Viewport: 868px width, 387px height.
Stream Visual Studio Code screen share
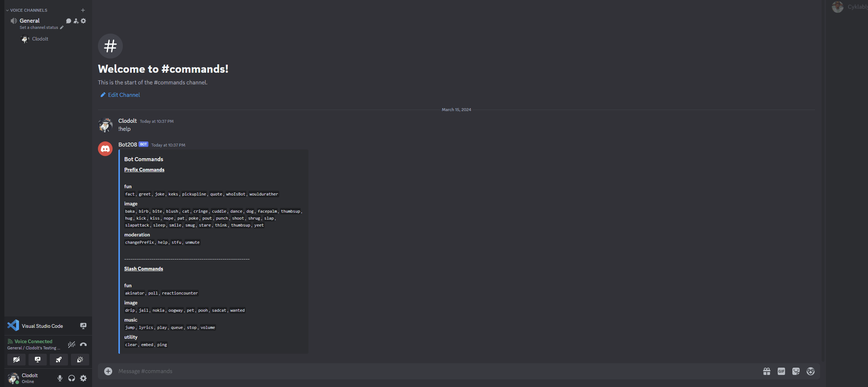pos(83,326)
